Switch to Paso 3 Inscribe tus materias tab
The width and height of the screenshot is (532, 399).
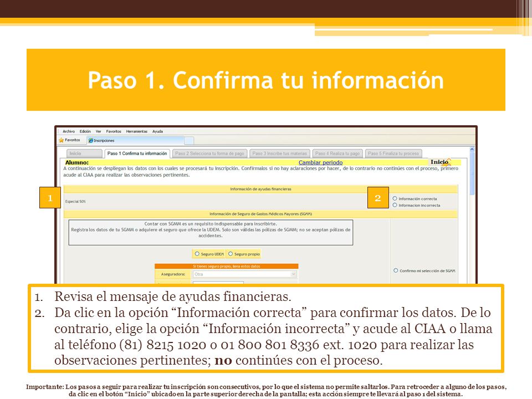click(279, 154)
